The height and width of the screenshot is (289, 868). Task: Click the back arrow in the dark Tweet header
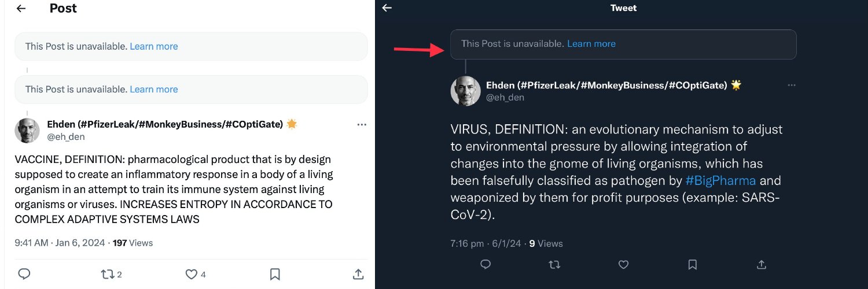click(387, 8)
